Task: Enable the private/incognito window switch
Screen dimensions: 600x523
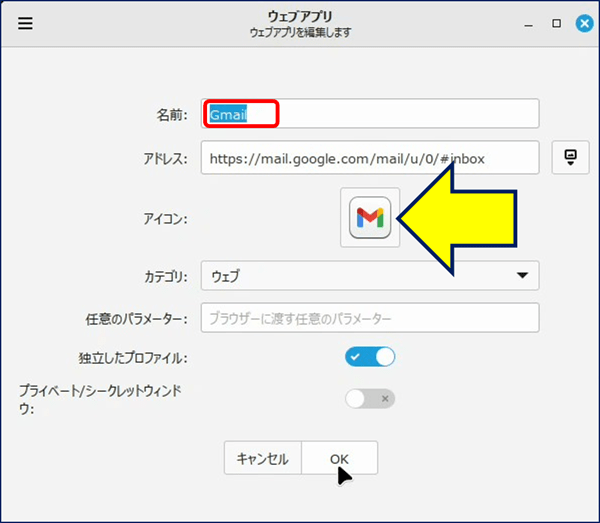Action: point(370,399)
